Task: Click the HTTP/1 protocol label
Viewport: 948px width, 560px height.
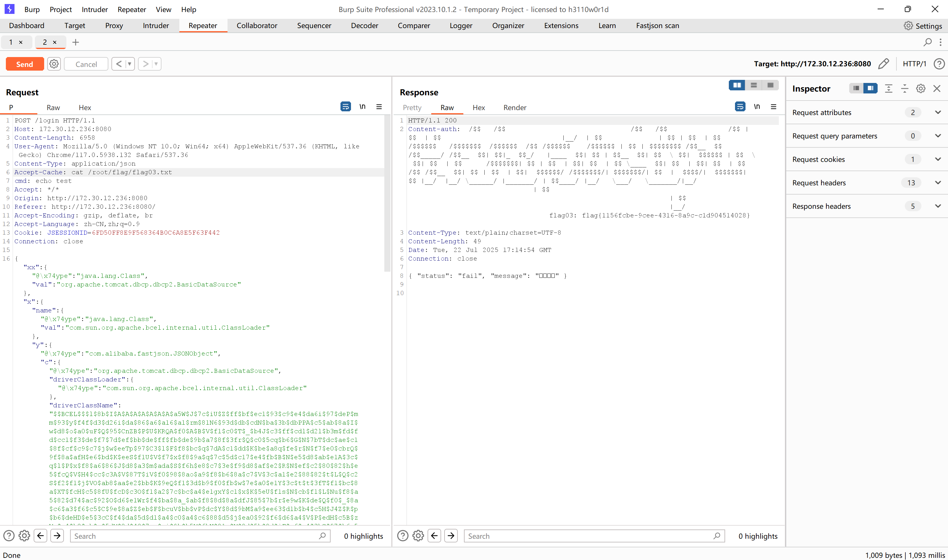Action: tap(914, 64)
